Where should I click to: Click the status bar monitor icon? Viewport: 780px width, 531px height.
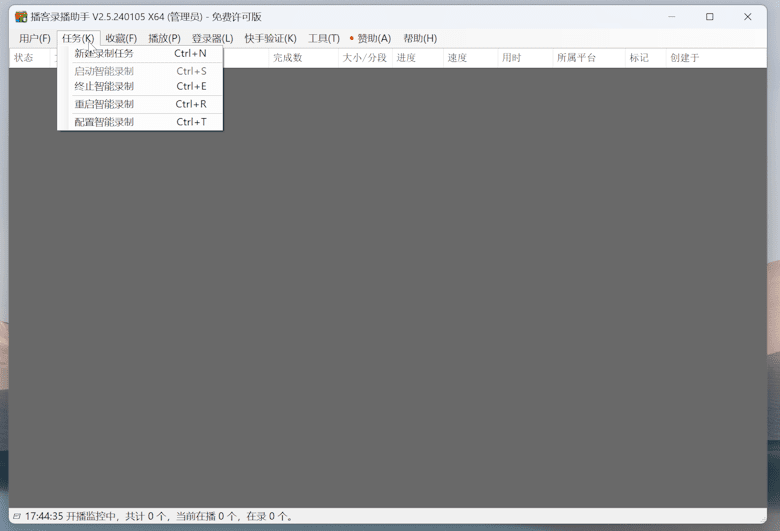(x=17, y=516)
